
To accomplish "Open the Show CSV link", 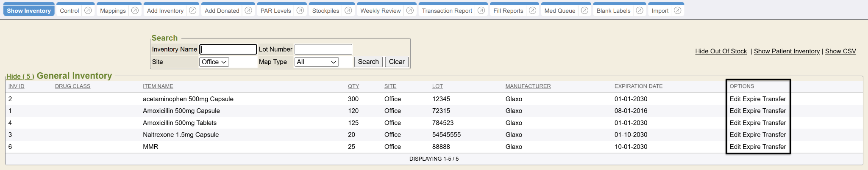I will tap(840, 51).
